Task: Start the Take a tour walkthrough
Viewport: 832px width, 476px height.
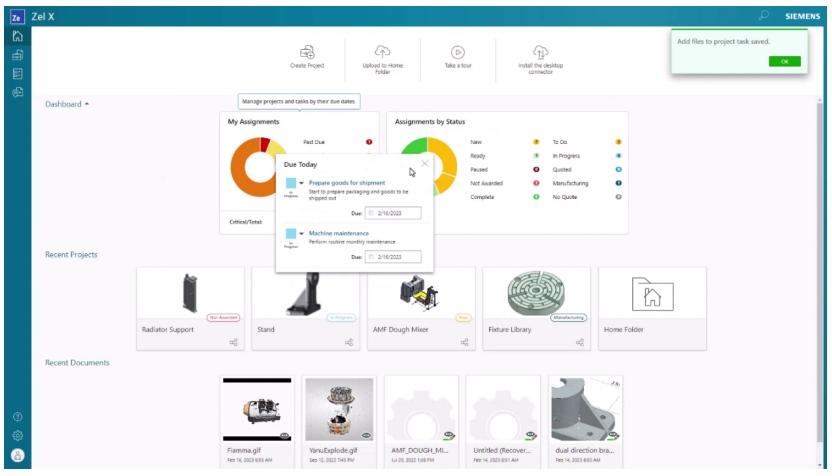Action: click(x=457, y=52)
